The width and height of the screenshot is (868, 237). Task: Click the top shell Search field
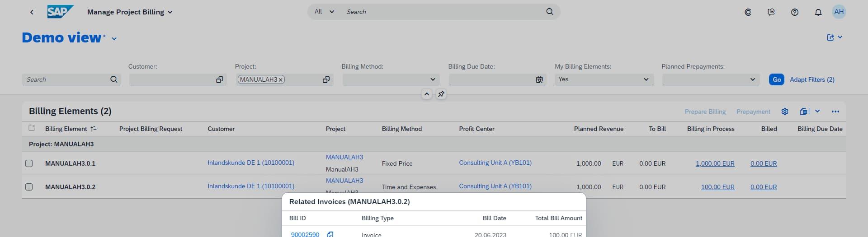[443, 12]
